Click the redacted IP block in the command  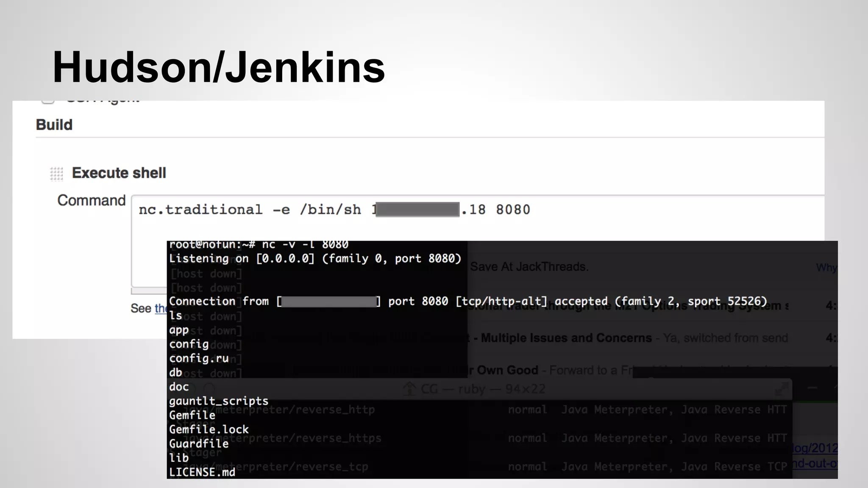tap(417, 210)
